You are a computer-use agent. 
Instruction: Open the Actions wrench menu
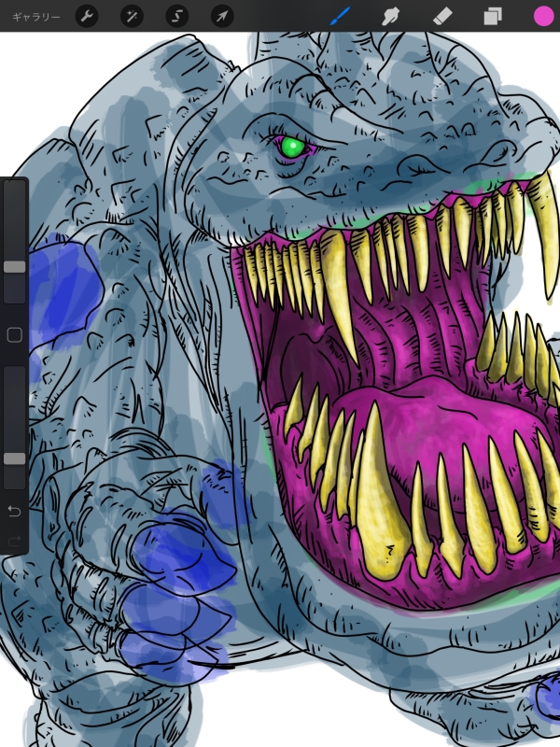coord(86,16)
